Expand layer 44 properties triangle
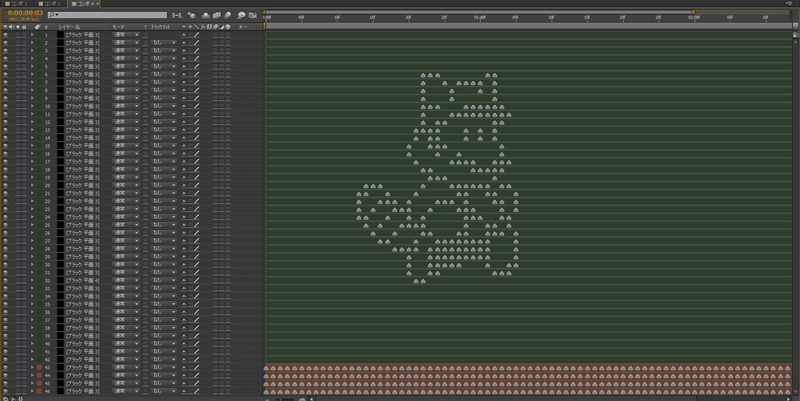Image resolution: width=800 pixels, height=401 pixels. pyautogui.click(x=32, y=375)
